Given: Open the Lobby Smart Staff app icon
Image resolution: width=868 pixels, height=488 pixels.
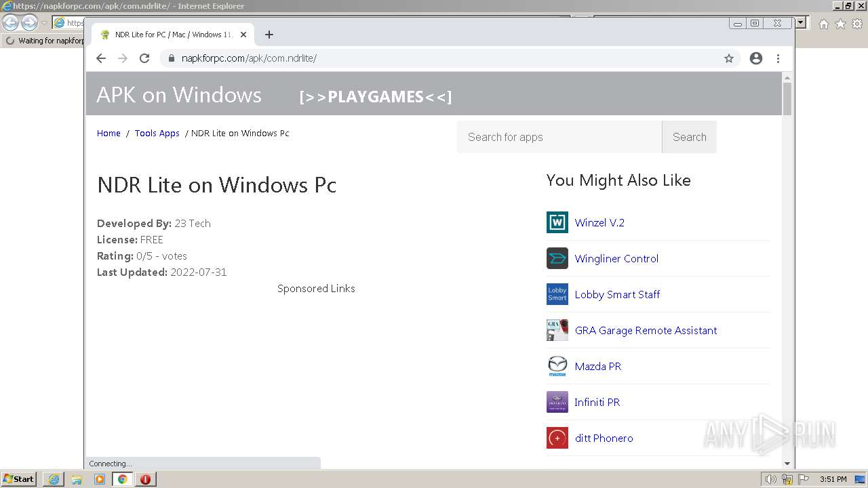Looking at the screenshot, I should click(557, 294).
